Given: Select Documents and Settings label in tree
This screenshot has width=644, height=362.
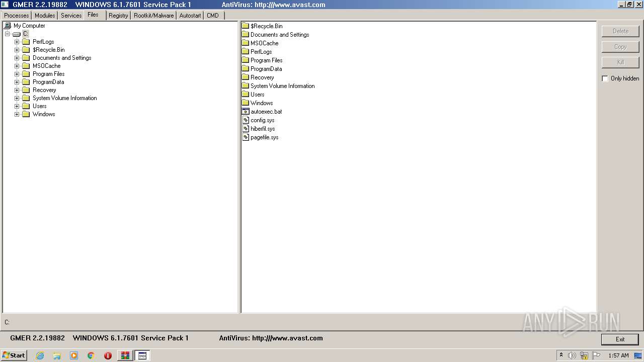Looking at the screenshot, I should point(62,58).
